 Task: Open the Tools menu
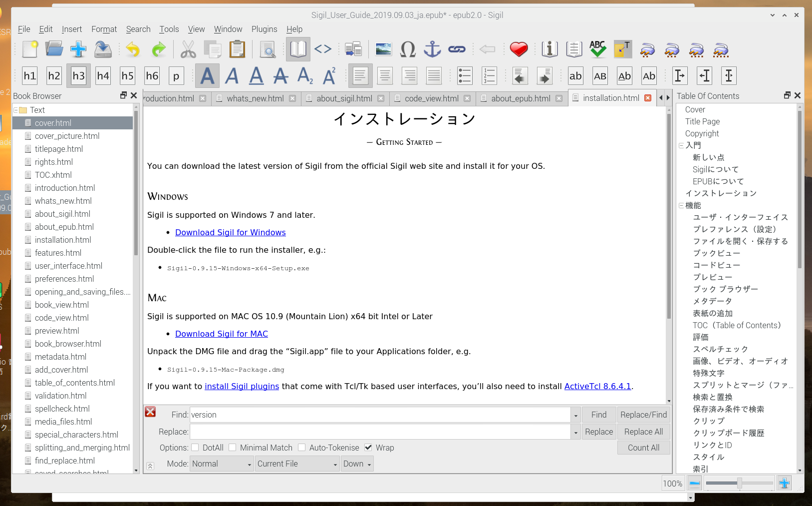pos(169,29)
